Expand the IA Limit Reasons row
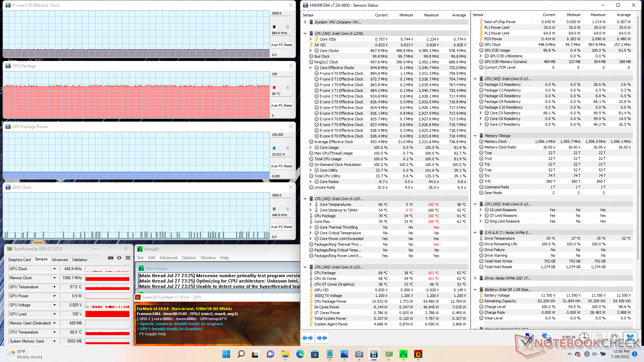The height and width of the screenshot is (362, 644). (480, 210)
